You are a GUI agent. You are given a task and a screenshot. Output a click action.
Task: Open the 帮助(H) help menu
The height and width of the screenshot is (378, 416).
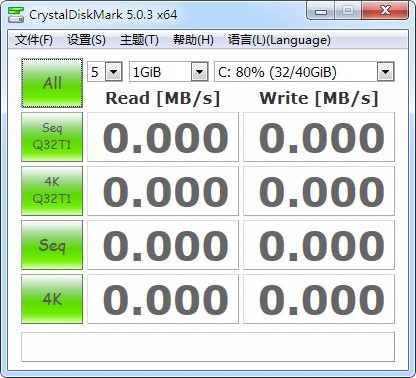[193, 40]
